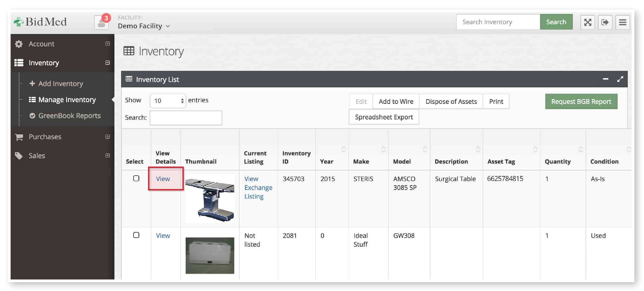The image size is (644, 291).
Task: Sort by Make column arrows
Action: tap(383, 149)
